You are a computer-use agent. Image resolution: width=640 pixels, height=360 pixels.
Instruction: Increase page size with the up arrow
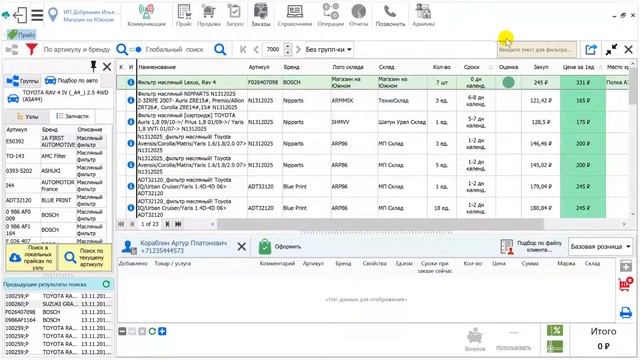click(288, 46)
